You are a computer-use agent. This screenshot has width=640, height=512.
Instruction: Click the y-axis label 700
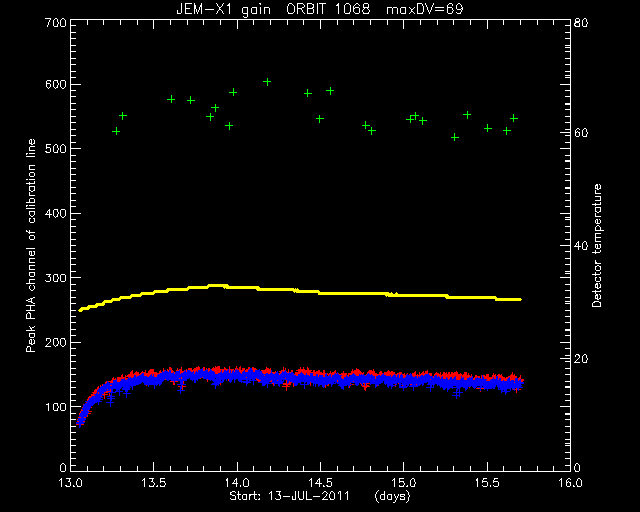56,22
